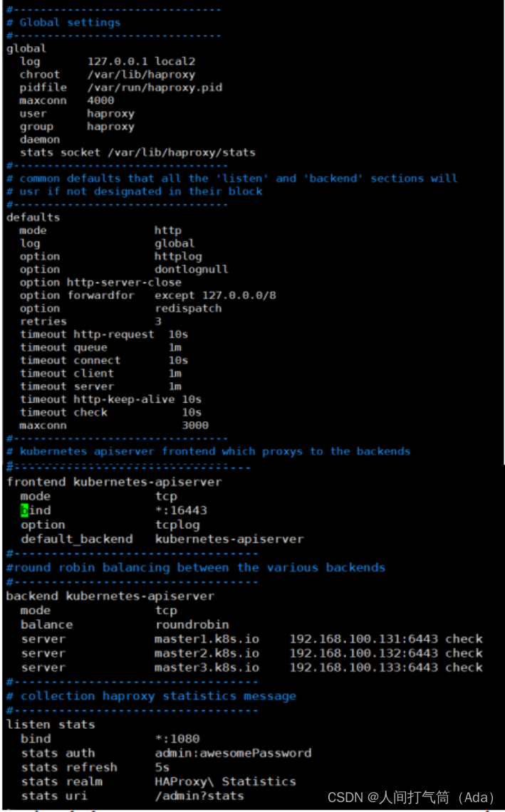Click the green cursor on the bind line
The image size is (505, 812).
pos(25,510)
